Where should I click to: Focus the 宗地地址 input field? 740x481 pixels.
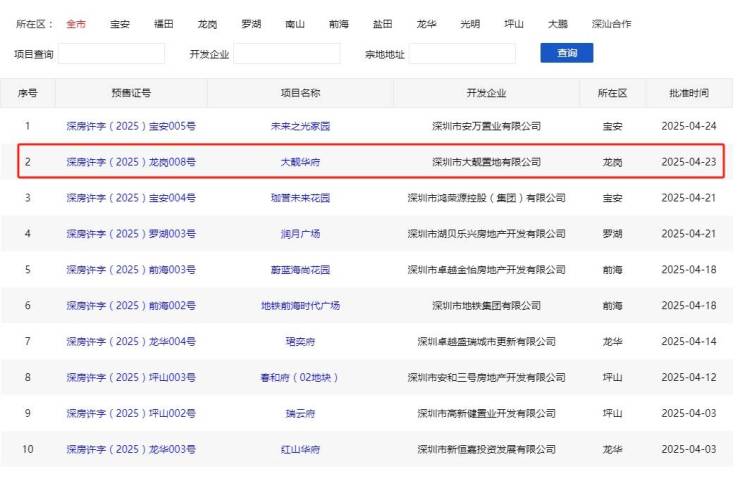coord(462,54)
